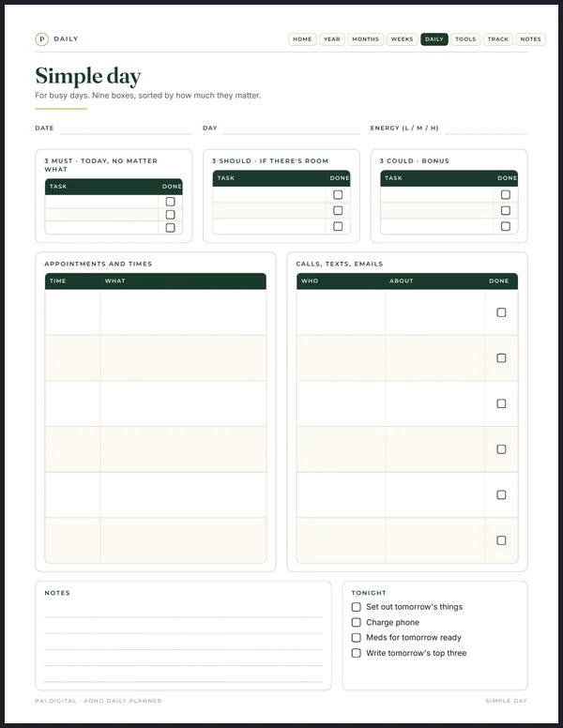Click the '3 SHOULD · IF THERE'S ROOM' heading
563x728 pixels.
[270, 160]
